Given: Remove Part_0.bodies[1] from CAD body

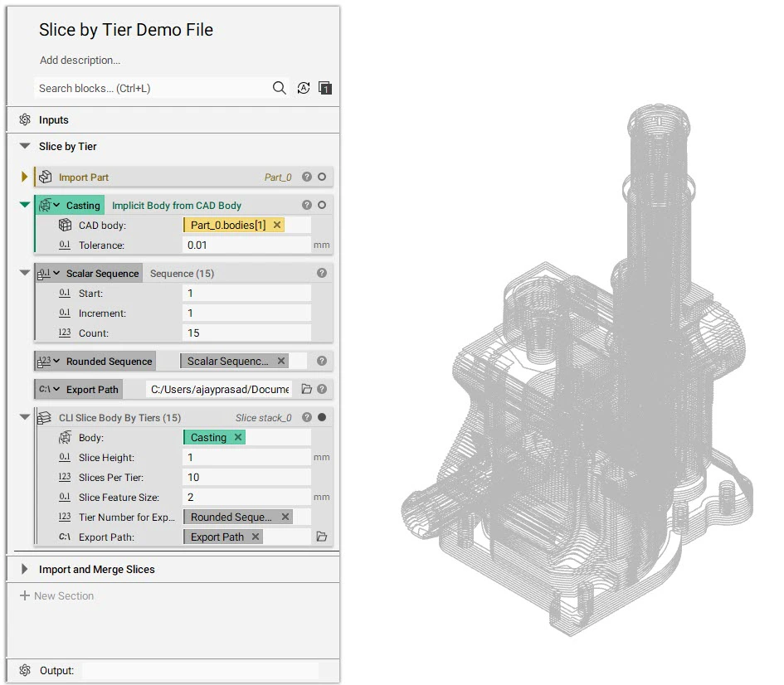Looking at the screenshot, I should click(277, 225).
